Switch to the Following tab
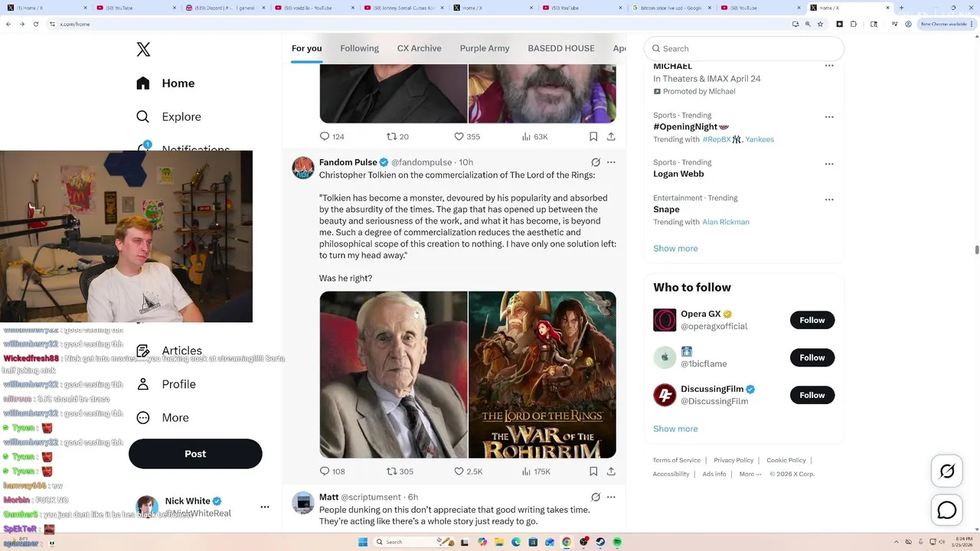The width and height of the screenshot is (980, 551). (359, 48)
